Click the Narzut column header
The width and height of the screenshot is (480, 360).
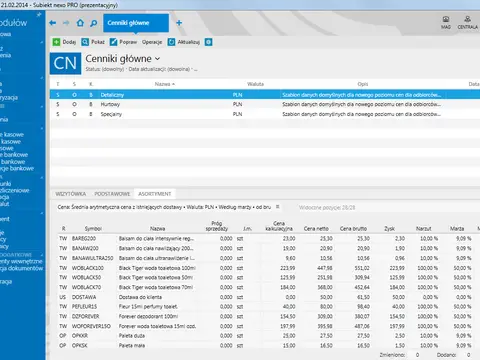point(424,229)
